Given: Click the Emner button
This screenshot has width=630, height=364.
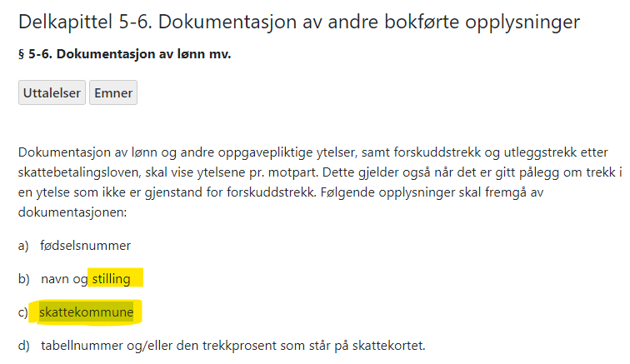Looking at the screenshot, I should pos(112,92).
